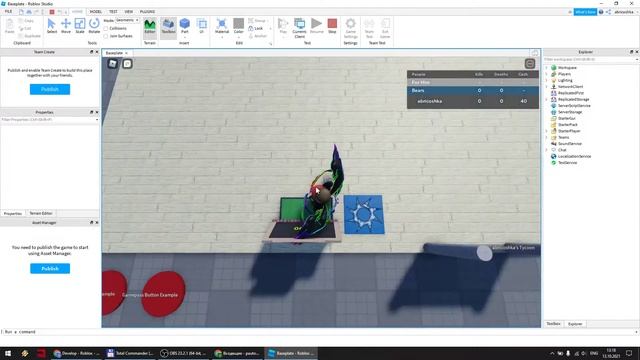Screen dimensions: 640x360
Task: Switch to the PLUGINS ribbon tab
Action: (147, 12)
